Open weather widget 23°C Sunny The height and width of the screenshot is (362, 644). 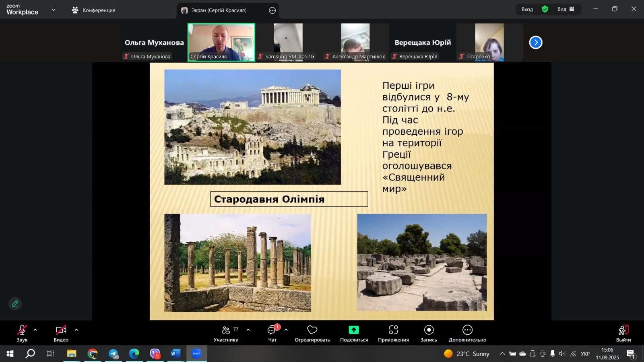pos(467,354)
